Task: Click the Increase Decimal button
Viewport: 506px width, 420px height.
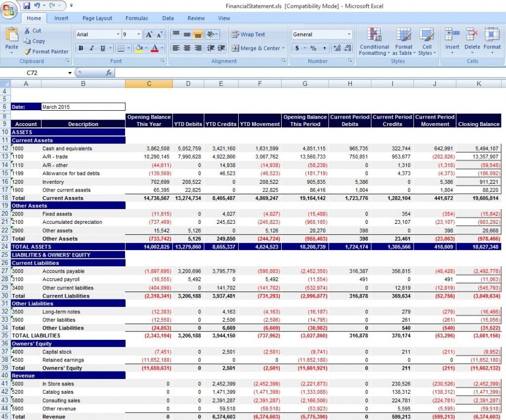Action: tap(337, 48)
